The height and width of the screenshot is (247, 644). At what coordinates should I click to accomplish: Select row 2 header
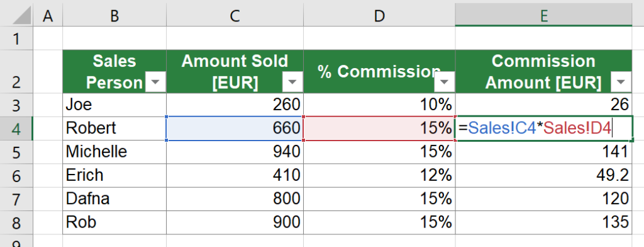click(16, 72)
